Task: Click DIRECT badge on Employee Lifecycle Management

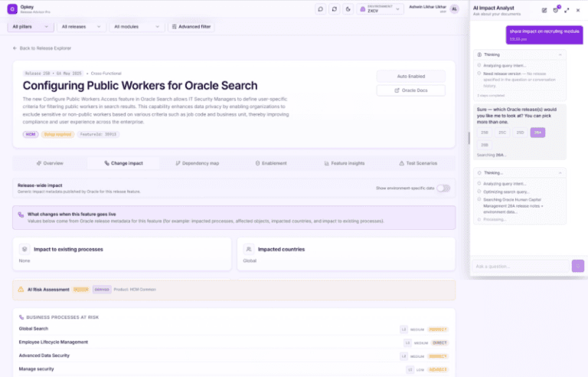Action: tap(439, 343)
